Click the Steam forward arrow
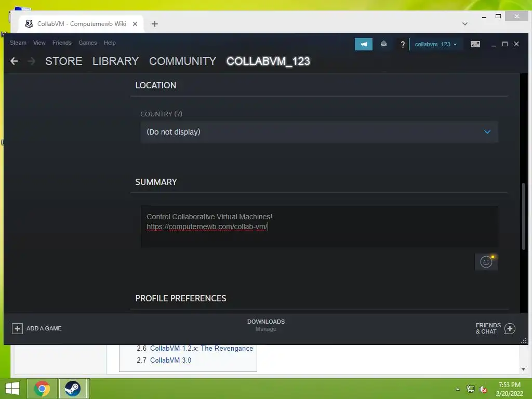This screenshot has width=532, height=399. 31,61
